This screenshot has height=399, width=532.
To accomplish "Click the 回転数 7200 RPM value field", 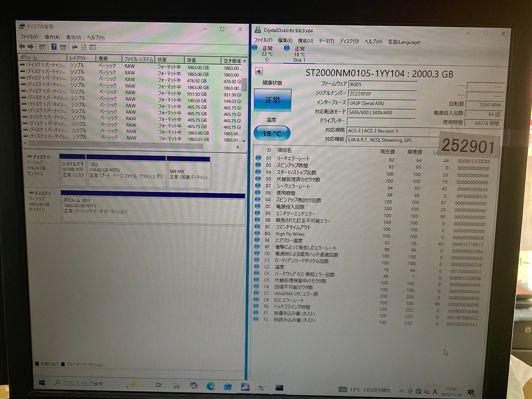I will (x=484, y=105).
